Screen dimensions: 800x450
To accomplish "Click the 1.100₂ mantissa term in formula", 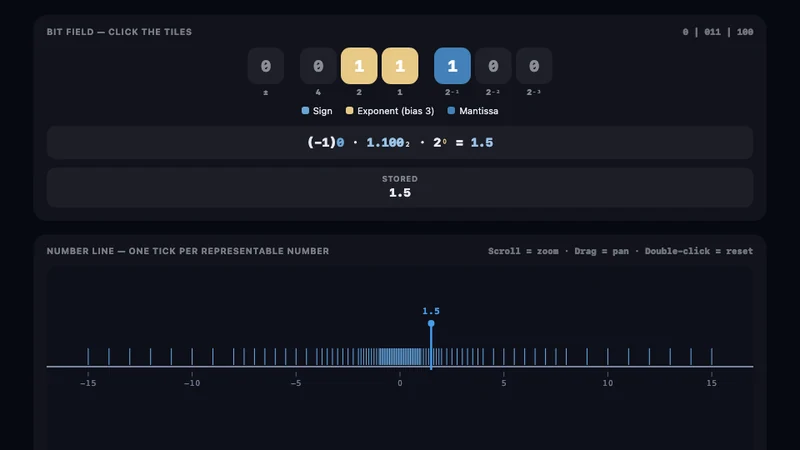I will [x=388, y=143].
